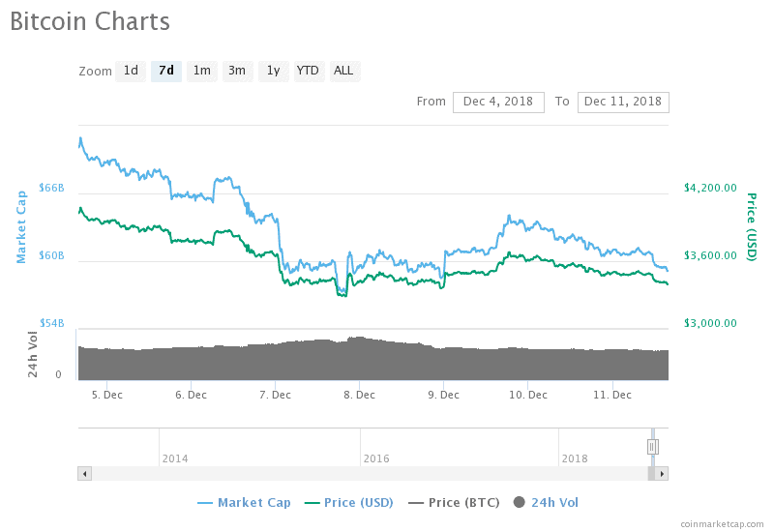Click the 7. Dec axis label

click(x=276, y=395)
